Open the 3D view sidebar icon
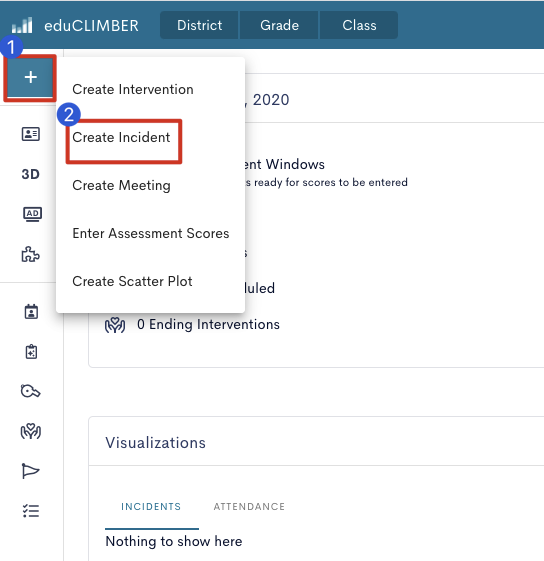Image resolution: width=544 pixels, height=561 pixels. pos(30,174)
